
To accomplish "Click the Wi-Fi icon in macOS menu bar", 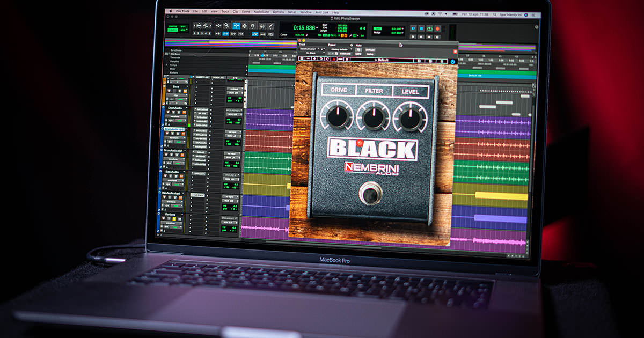I will click(x=440, y=14).
